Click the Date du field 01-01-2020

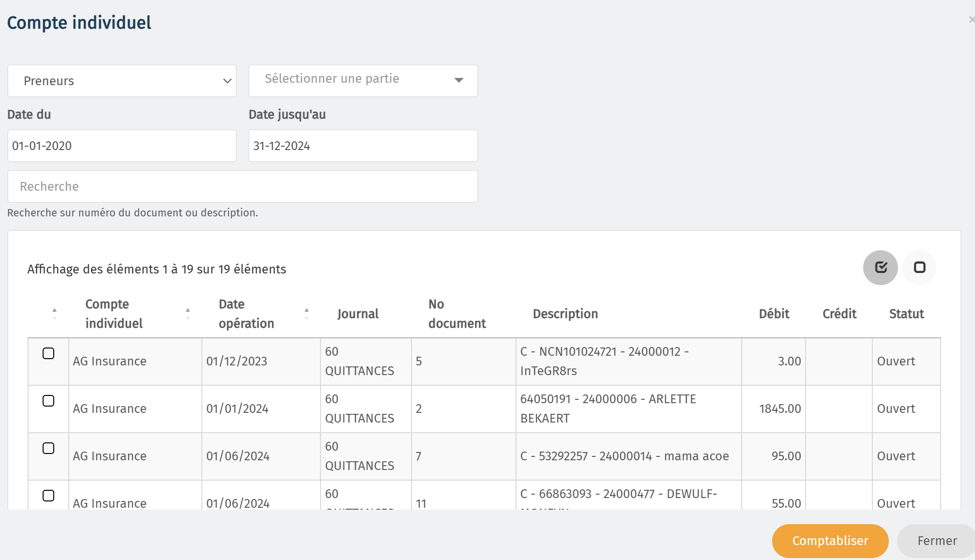pyautogui.click(x=122, y=146)
